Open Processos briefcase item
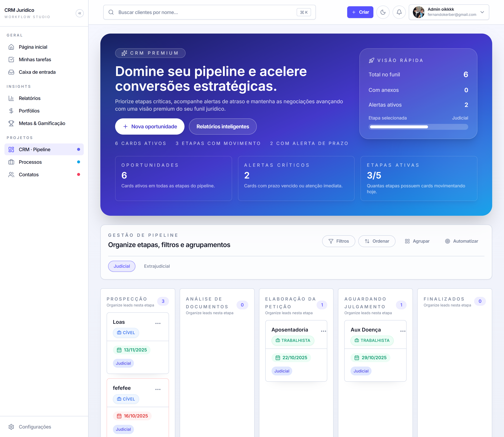Screen dimensions: 504x437 coord(30,162)
